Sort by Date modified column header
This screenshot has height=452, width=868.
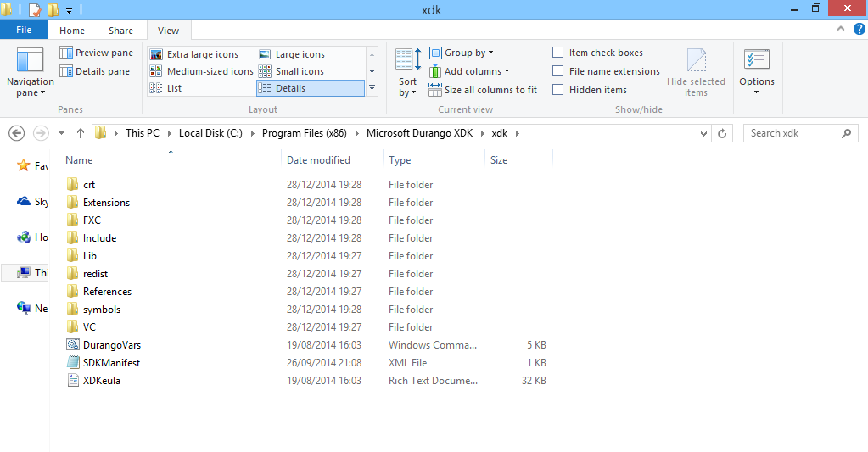coord(318,160)
